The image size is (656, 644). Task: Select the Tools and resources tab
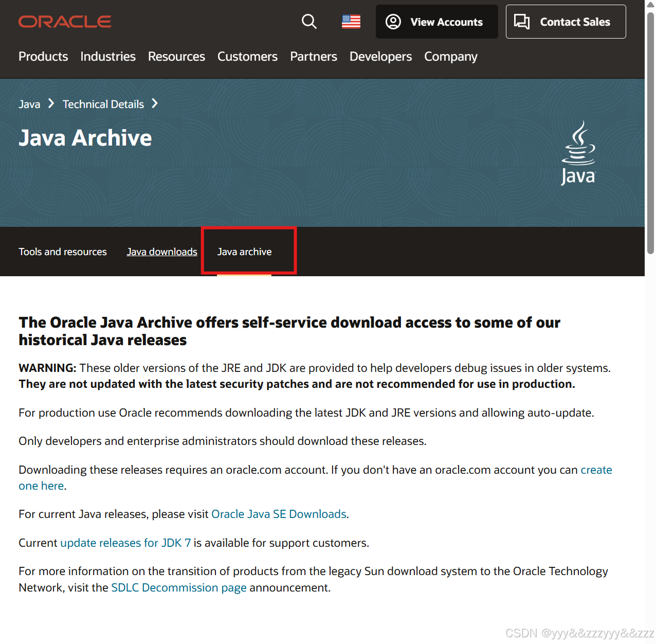pyautogui.click(x=63, y=252)
